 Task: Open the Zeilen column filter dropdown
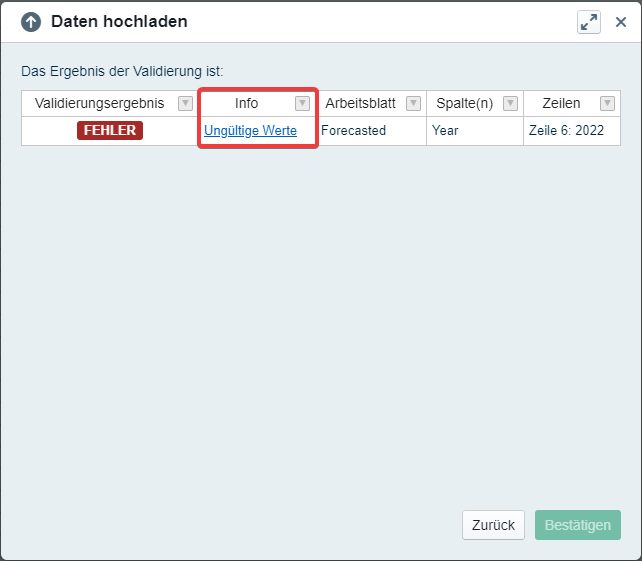[606, 103]
